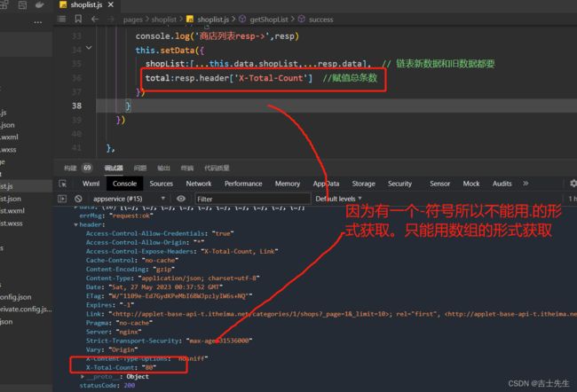The height and width of the screenshot is (392, 577).
Task: Select the 'st.wxss' file in explorer
Action: (12, 223)
